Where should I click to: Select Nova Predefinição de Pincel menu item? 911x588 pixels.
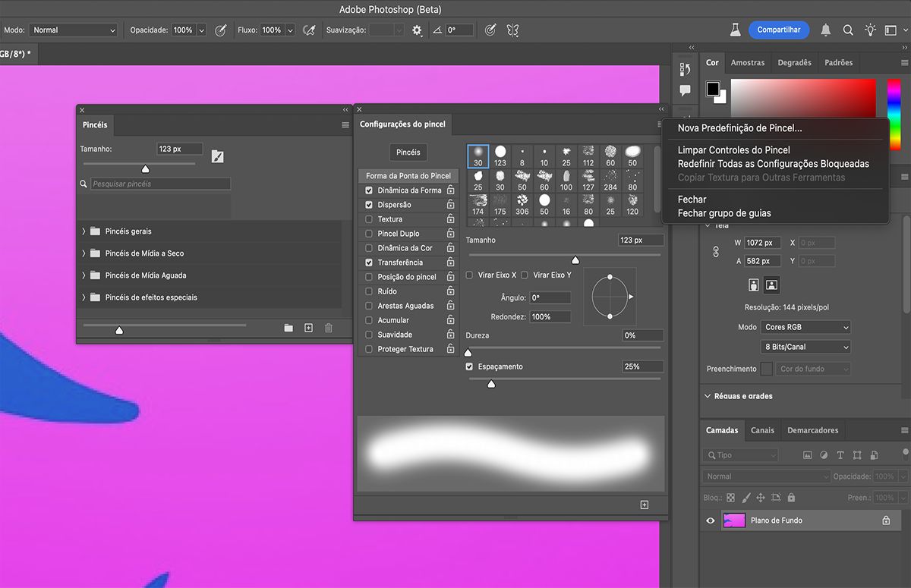pos(739,128)
